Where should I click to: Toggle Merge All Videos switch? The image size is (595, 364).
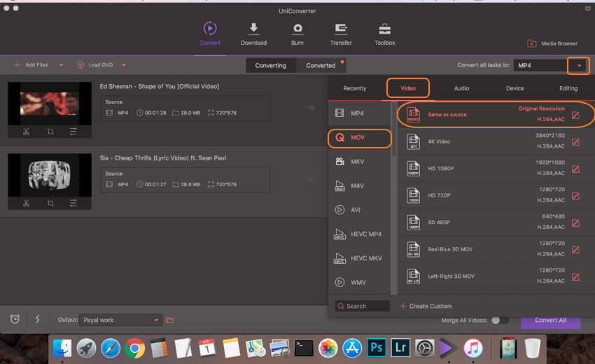(x=500, y=320)
